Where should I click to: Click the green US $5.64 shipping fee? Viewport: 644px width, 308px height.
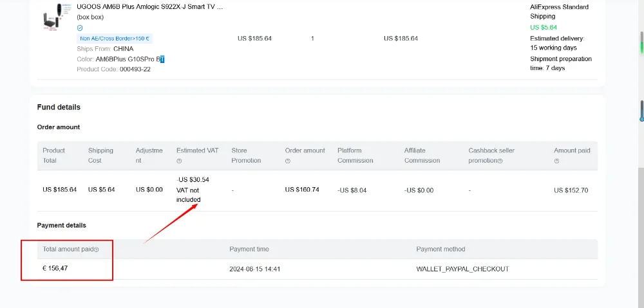point(543,27)
